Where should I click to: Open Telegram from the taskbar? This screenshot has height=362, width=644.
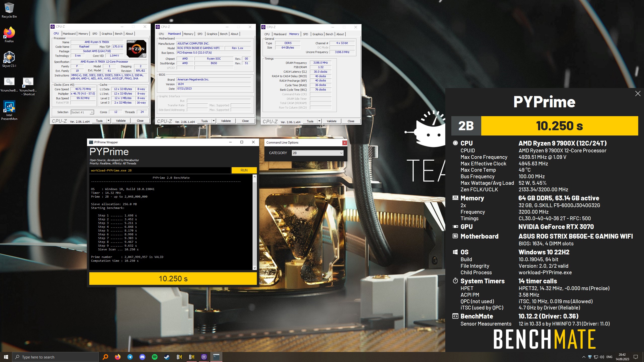pyautogui.click(x=130, y=357)
